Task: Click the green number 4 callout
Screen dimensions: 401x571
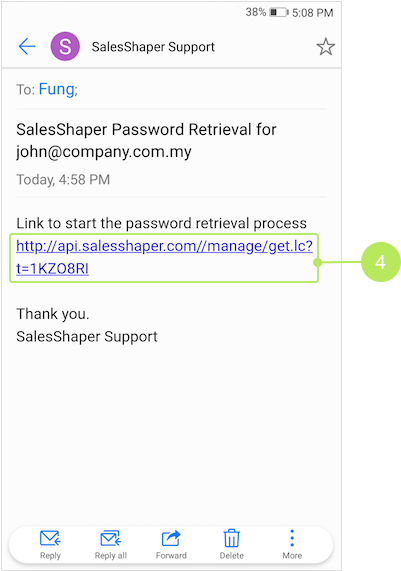Action: click(x=381, y=262)
